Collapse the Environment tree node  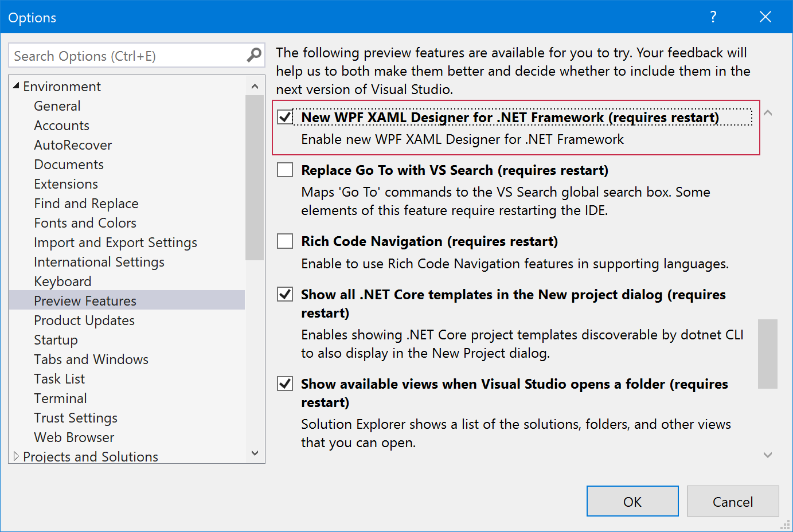(16, 86)
